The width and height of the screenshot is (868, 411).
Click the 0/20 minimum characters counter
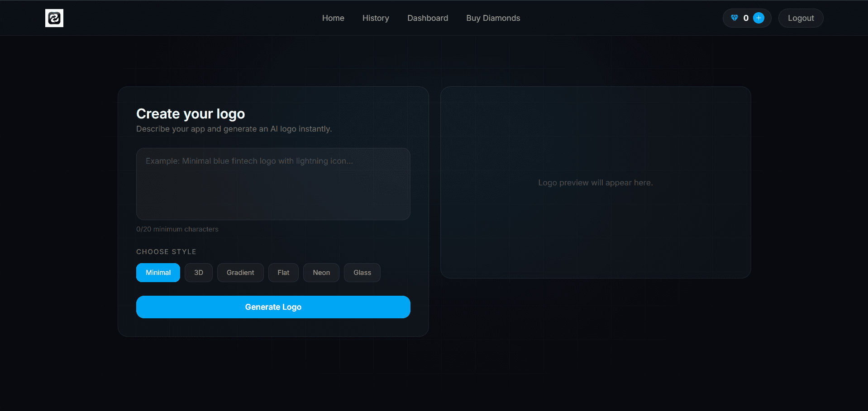coord(177,229)
